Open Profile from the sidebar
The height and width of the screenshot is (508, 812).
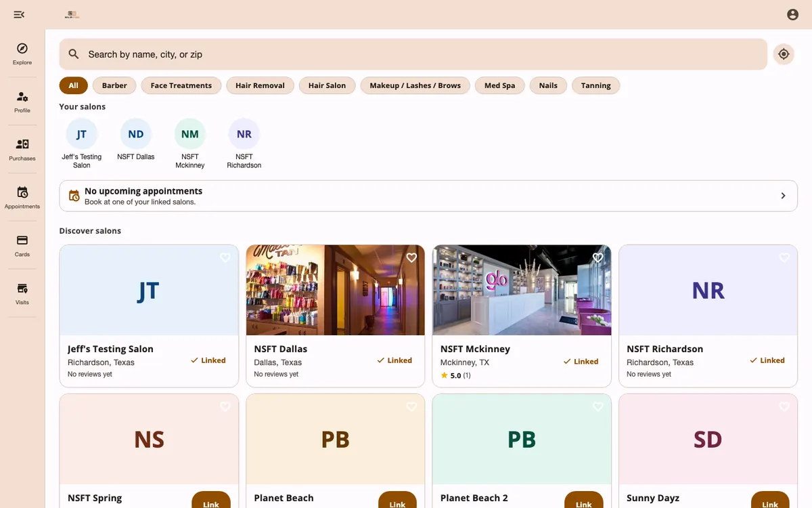pyautogui.click(x=22, y=102)
